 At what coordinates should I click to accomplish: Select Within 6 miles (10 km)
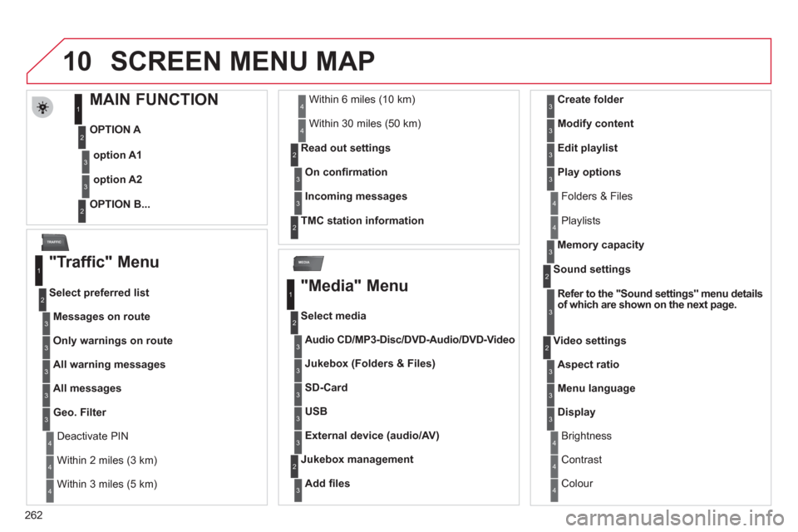pos(362,99)
